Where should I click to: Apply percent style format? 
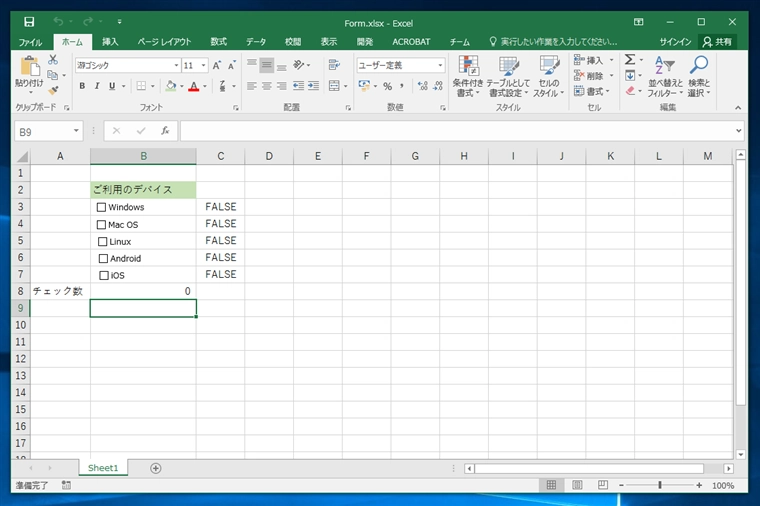point(387,86)
